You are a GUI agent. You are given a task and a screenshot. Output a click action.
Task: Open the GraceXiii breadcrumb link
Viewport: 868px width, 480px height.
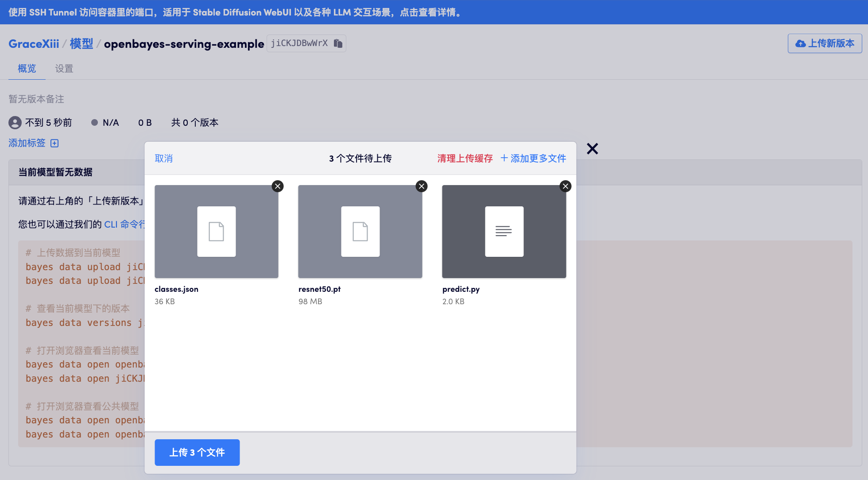(x=34, y=44)
